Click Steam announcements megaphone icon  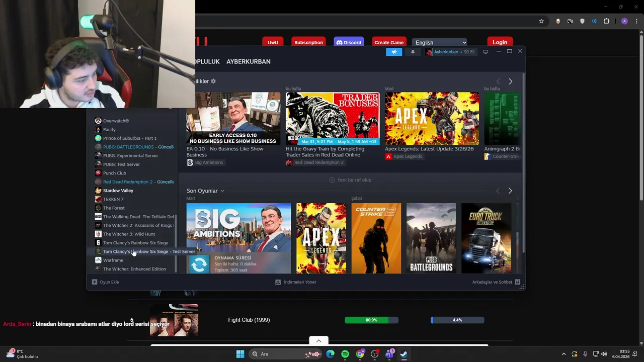[394, 52]
